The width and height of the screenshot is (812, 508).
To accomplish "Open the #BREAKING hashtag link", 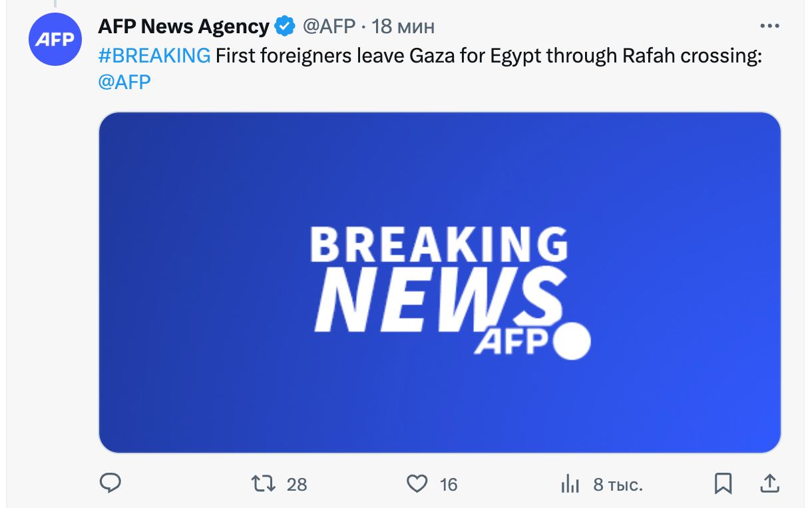I will 154,56.
